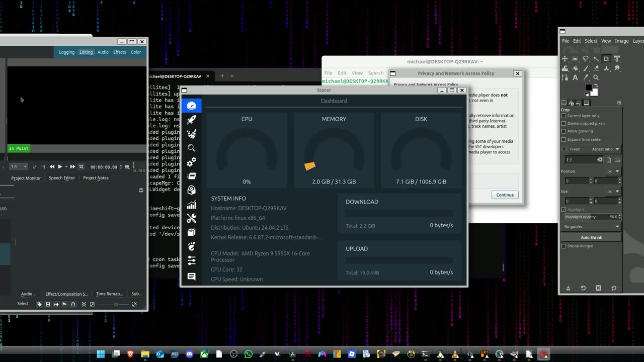Open Processes icon in Stacer sidebar
The height and width of the screenshot is (362, 644).
pyautogui.click(x=191, y=176)
